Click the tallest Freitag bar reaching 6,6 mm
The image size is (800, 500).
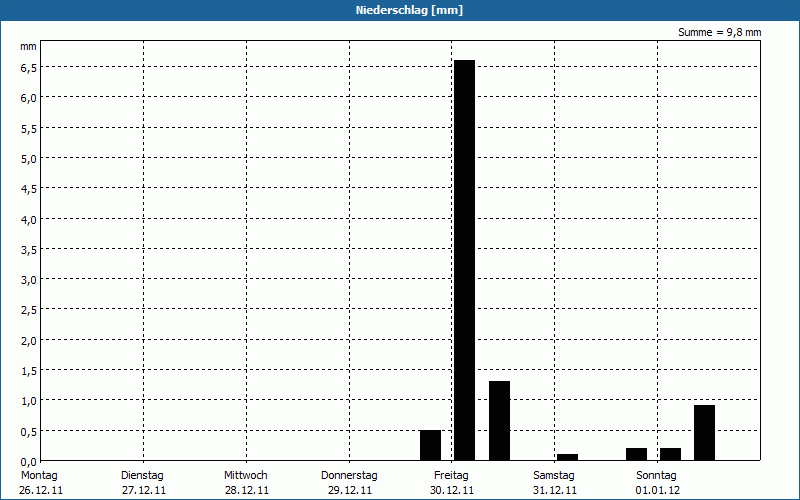tap(464, 260)
